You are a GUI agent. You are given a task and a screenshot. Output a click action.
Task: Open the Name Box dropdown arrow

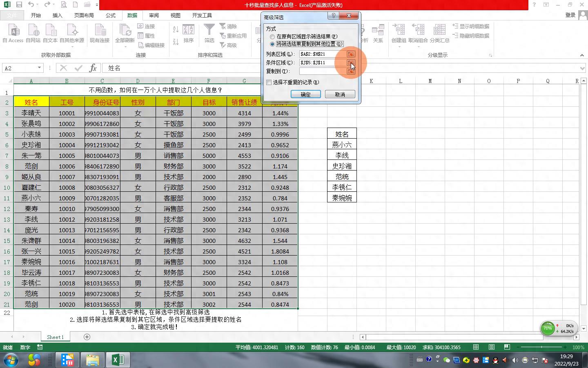pyautogui.click(x=39, y=68)
